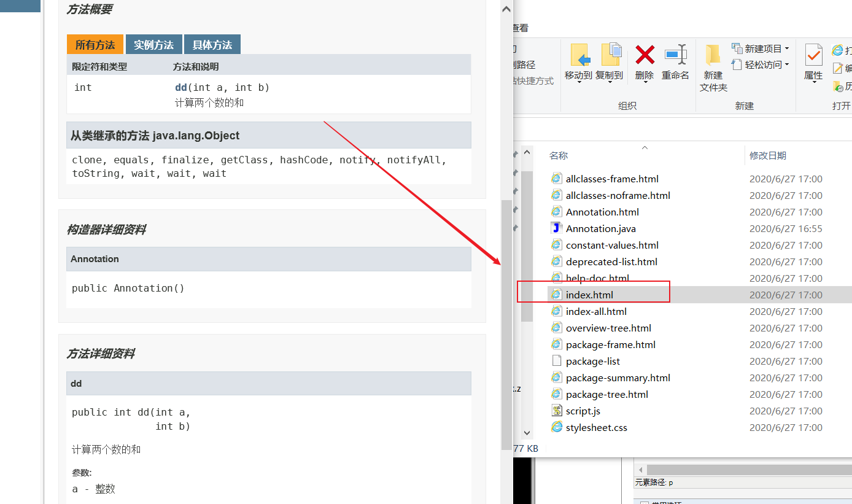Open the Properties (属性) dropdown arrow

pos(813,83)
